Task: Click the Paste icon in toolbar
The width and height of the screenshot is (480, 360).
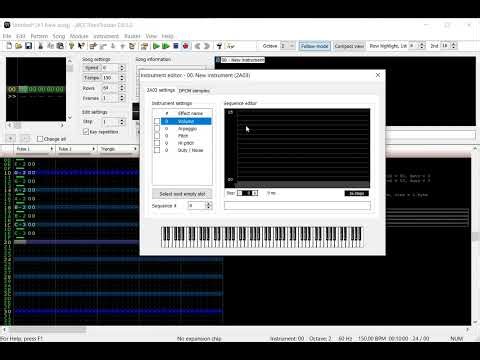Action: click(x=60, y=46)
